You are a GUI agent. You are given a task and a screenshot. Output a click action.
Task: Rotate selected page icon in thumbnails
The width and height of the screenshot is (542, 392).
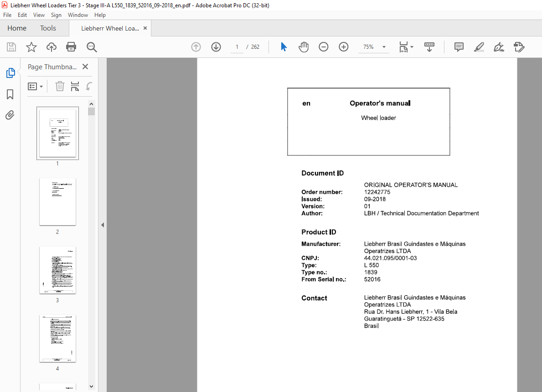tap(89, 86)
